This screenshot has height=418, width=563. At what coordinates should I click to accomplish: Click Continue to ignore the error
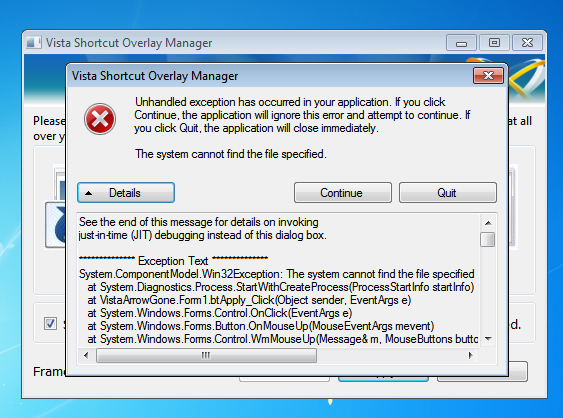click(343, 193)
